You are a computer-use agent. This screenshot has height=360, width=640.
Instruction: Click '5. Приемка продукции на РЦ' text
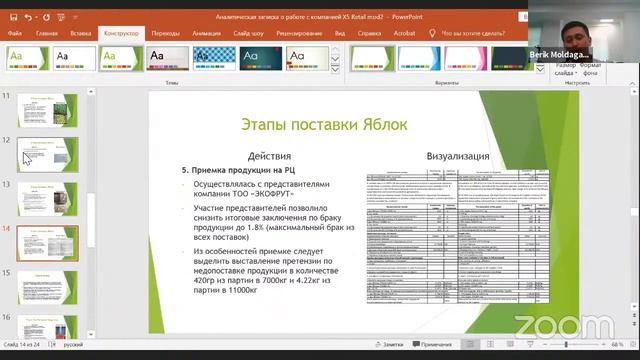238,170
